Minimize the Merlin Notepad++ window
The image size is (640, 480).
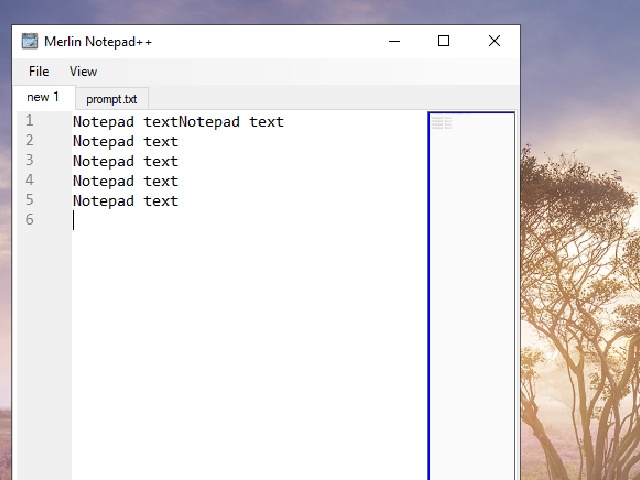(x=394, y=41)
